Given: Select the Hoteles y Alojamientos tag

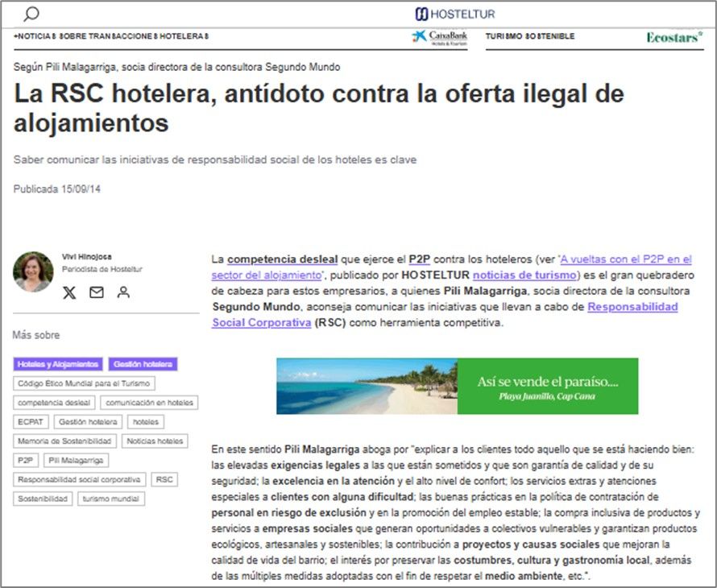Looking at the screenshot, I should coord(58,364).
